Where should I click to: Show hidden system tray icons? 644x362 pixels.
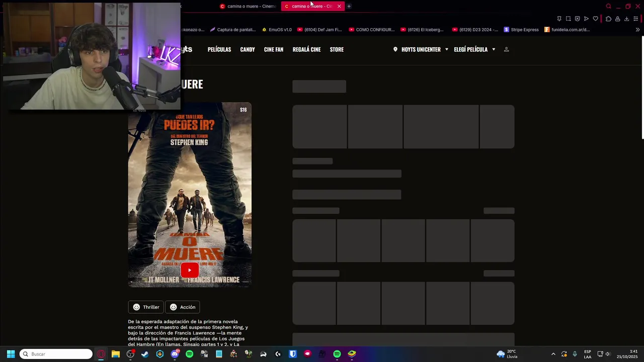click(553, 354)
